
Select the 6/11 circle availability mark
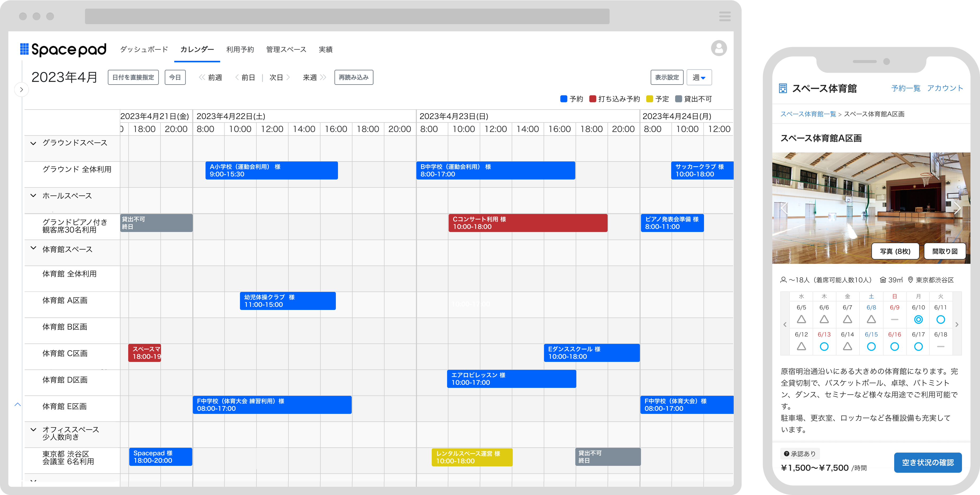[x=941, y=319]
